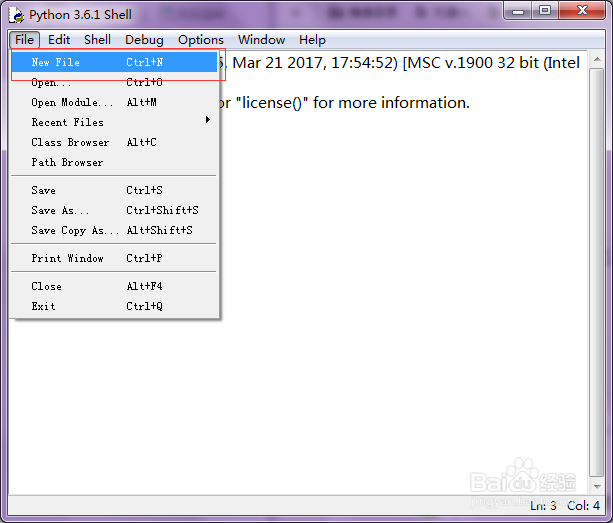
Task: Choose Exit menu entry
Action: (x=114, y=306)
